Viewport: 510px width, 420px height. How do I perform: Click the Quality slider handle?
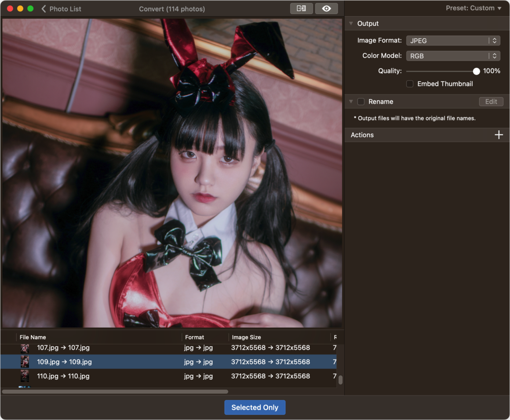click(476, 71)
